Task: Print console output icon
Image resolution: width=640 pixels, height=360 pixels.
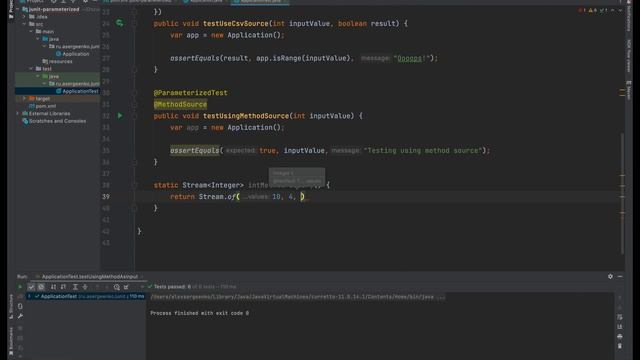Action: coord(620,336)
